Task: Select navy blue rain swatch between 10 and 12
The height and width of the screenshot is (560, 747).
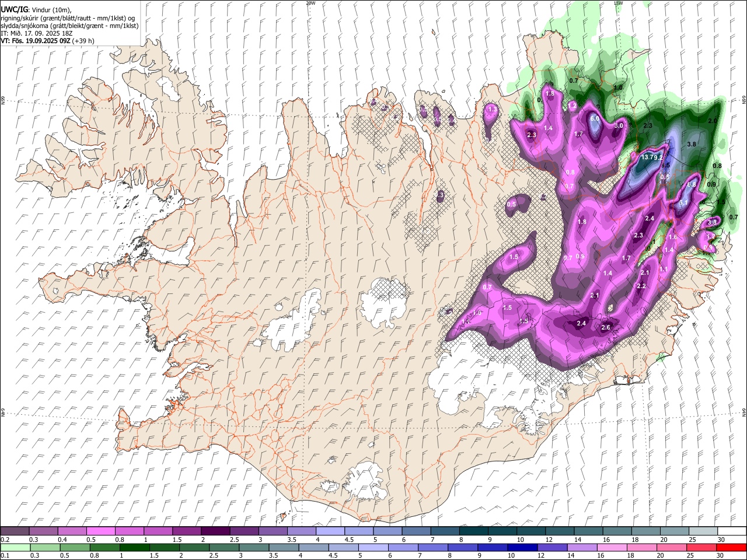Action: (523, 547)
